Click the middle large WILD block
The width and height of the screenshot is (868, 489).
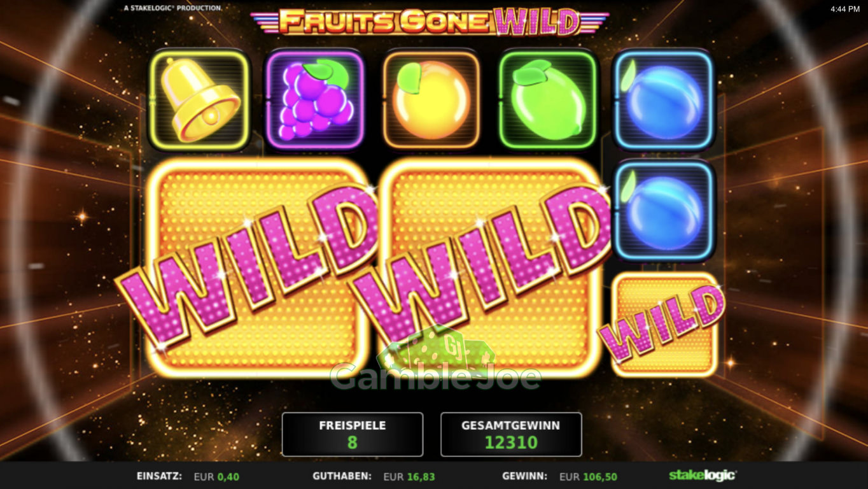487,267
